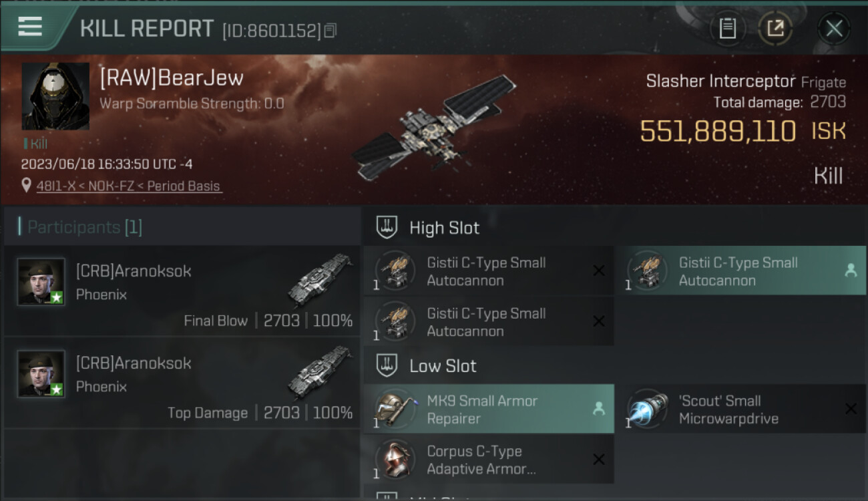Open Aranoksok Top Damage participant entry
The height and width of the screenshot is (501, 868).
(x=182, y=383)
